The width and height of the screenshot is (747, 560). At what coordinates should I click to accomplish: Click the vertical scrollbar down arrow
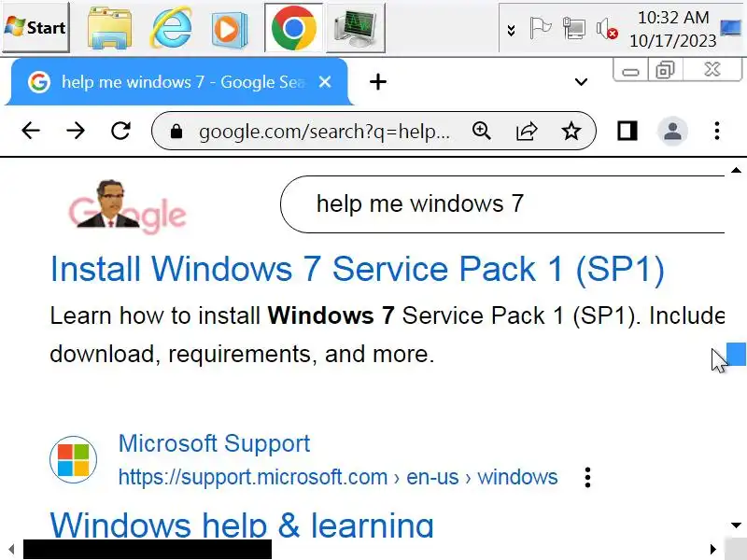tap(736, 525)
